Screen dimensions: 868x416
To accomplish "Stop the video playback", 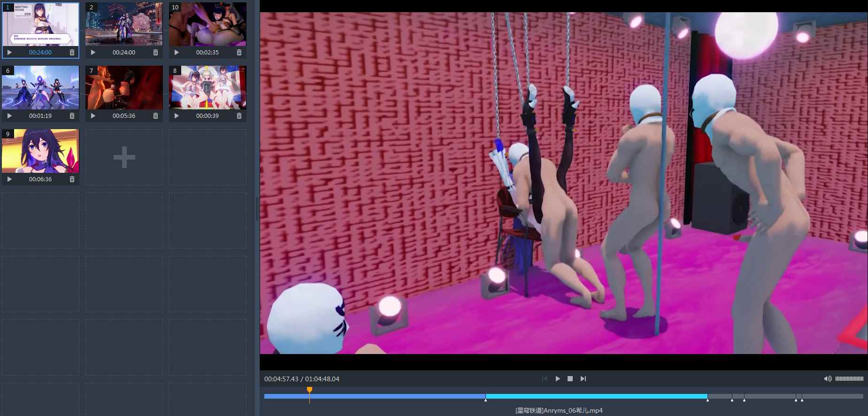I will [570, 379].
